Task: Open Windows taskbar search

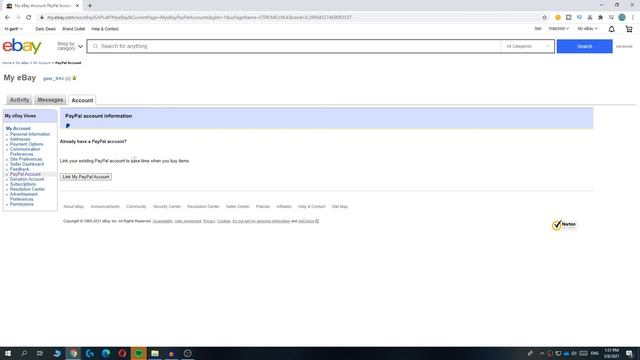Action: [24, 353]
